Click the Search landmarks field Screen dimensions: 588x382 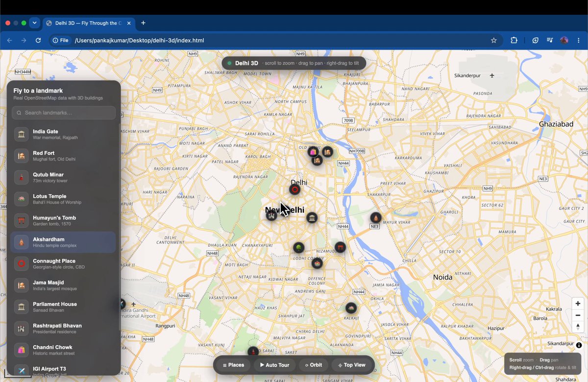coord(64,113)
